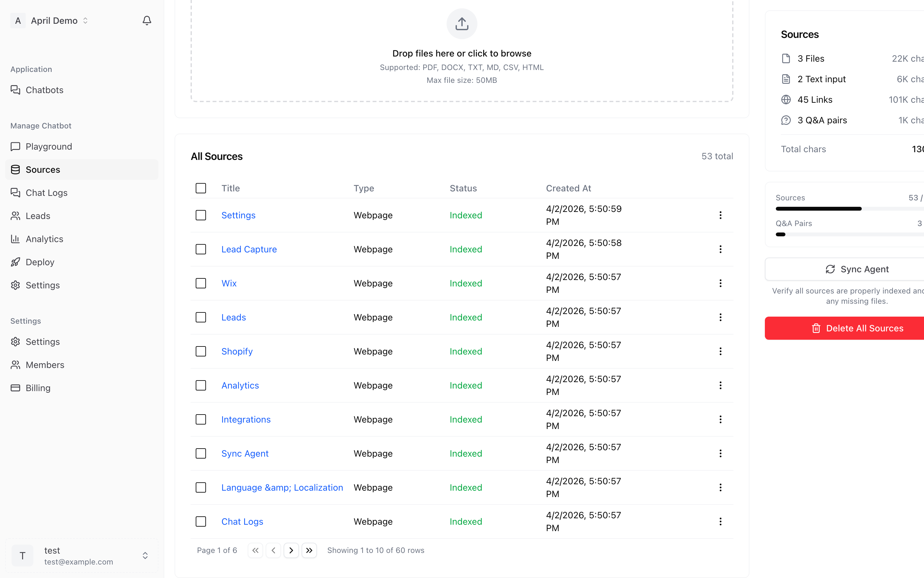Go to the previous page of sources
This screenshot has width=924, height=578.
click(273, 550)
